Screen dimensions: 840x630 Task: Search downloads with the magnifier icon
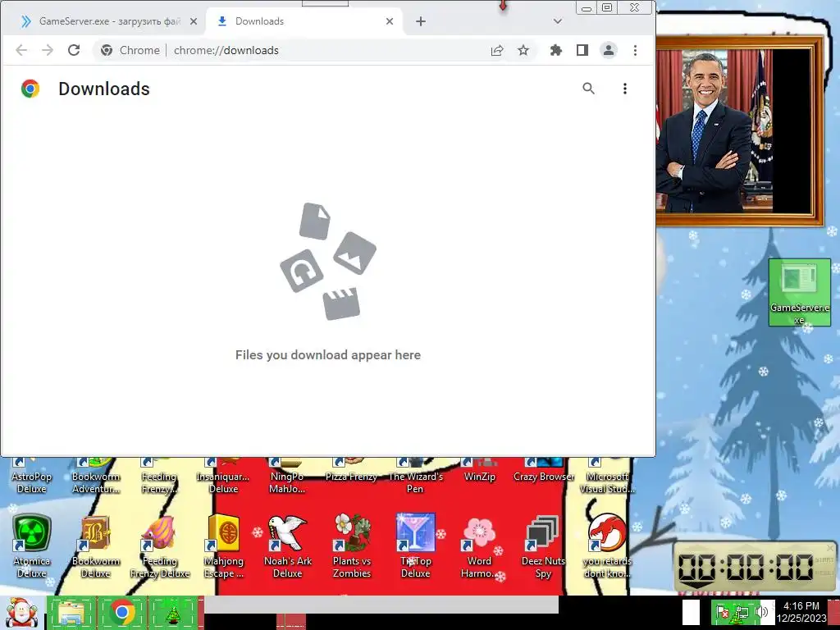(589, 89)
